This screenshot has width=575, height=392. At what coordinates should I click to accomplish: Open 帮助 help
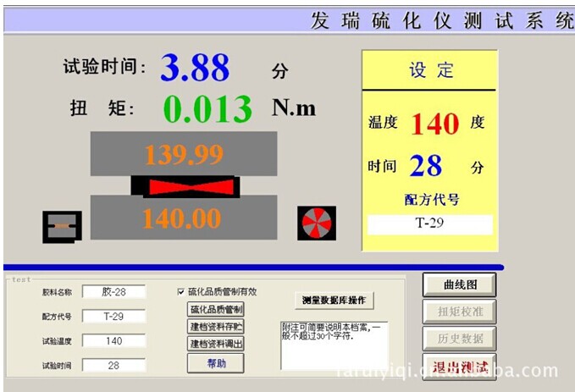point(215,362)
